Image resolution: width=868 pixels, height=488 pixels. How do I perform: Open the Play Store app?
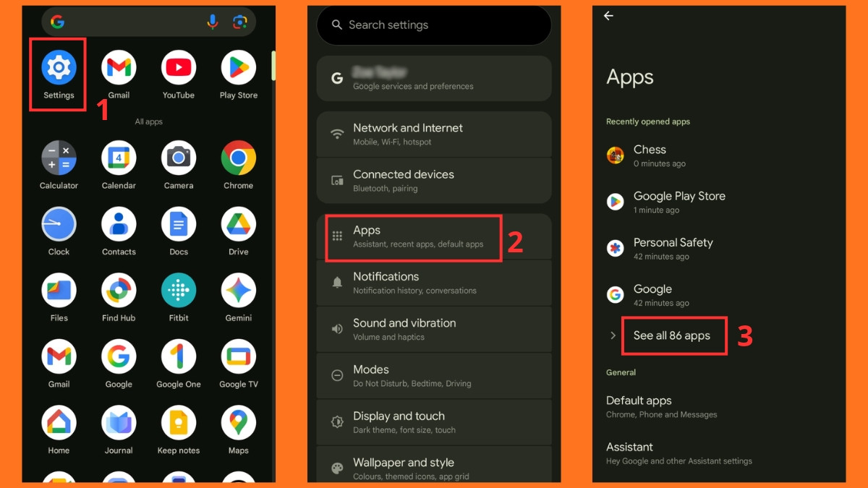point(239,68)
